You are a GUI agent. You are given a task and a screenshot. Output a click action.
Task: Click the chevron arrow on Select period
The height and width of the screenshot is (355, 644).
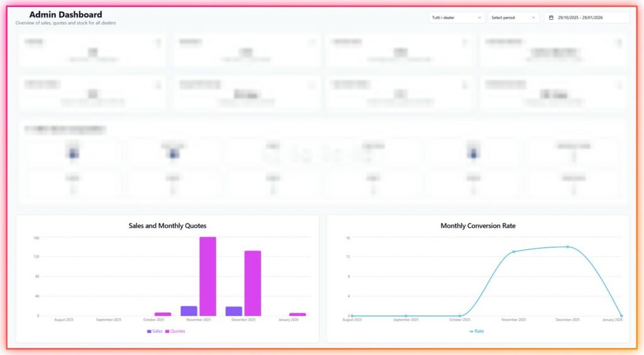[533, 18]
